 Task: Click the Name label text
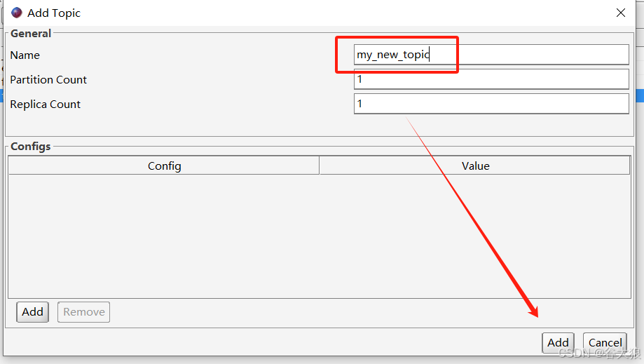[x=25, y=55]
